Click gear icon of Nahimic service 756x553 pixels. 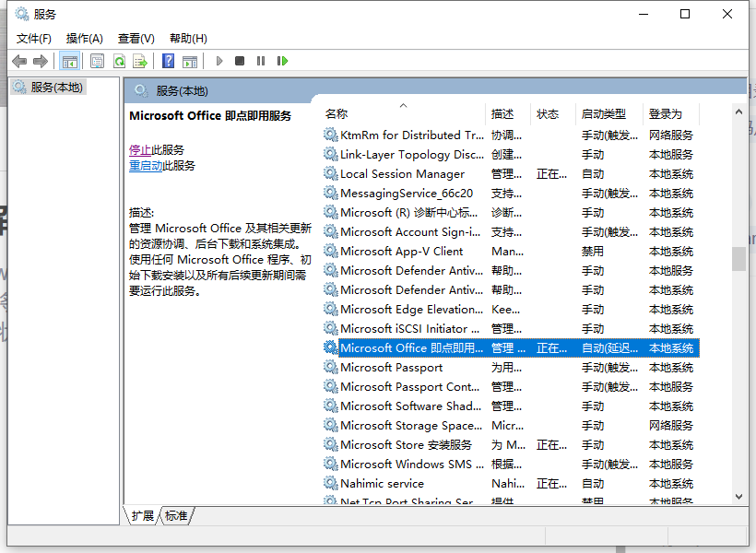click(x=330, y=483)
